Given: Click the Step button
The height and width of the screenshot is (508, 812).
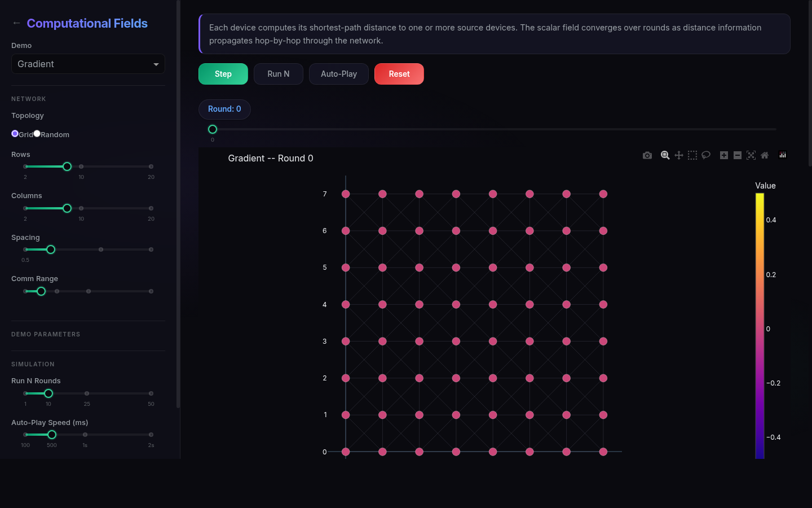Looking at the screenshot, I should point(223,74).
